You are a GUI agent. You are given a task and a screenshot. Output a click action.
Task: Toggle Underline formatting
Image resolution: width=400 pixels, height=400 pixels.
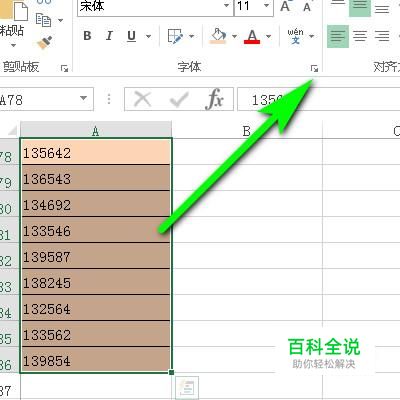(x=131, y=36)
